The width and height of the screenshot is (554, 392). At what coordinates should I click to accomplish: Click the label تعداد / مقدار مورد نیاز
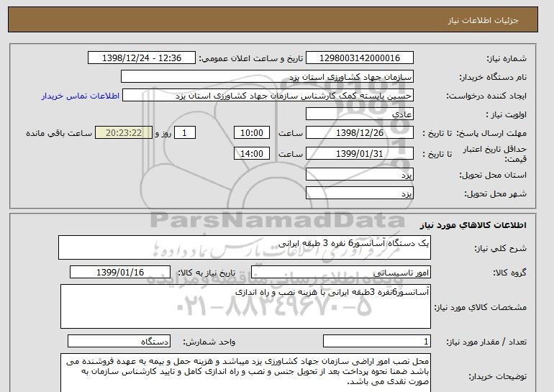(x=486, y=342)
